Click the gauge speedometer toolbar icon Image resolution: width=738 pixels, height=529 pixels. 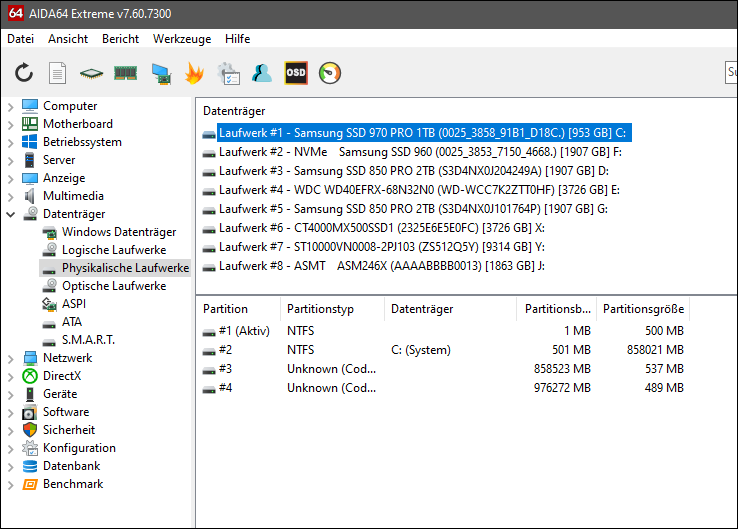click(x=330, y=73)
